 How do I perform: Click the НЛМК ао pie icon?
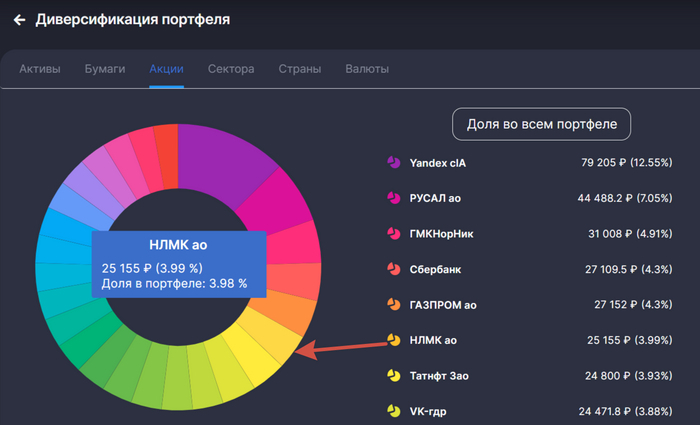(x=393, y=340)
